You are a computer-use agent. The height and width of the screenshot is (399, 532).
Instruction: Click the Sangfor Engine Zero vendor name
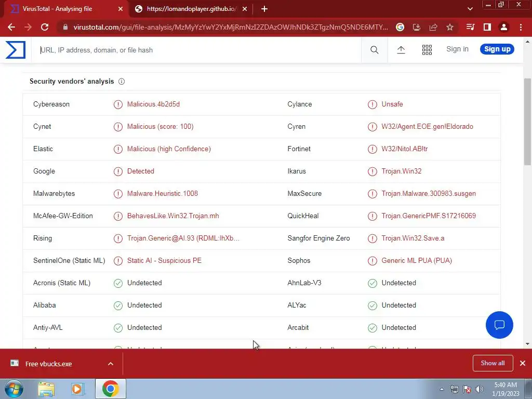tap(318, 238)
